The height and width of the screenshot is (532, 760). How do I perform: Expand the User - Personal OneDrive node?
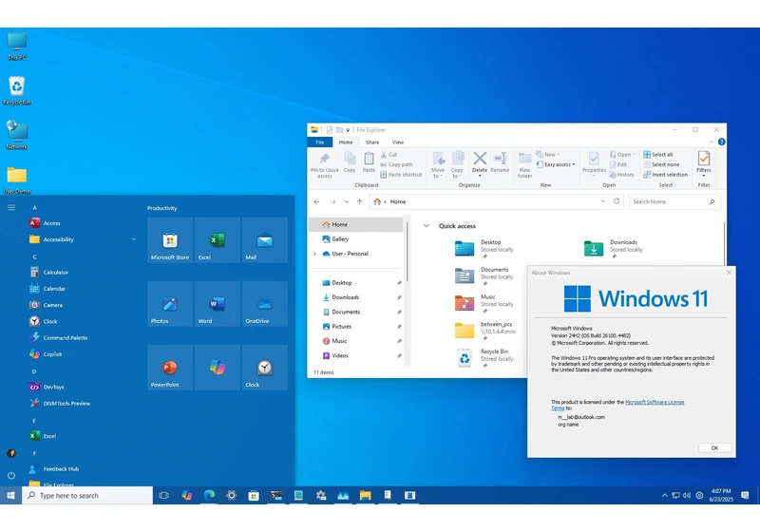click(314, 254)
